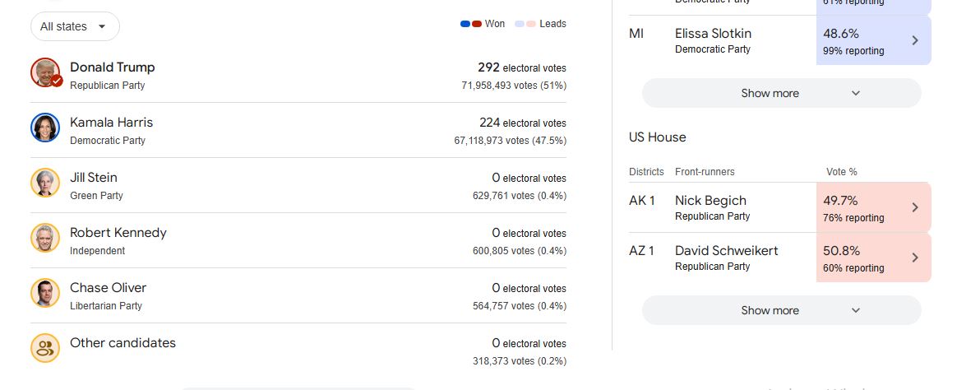The image size is (980, 390).
Task: Select the Kamala Harris candidate name
Action: (111, 123)
